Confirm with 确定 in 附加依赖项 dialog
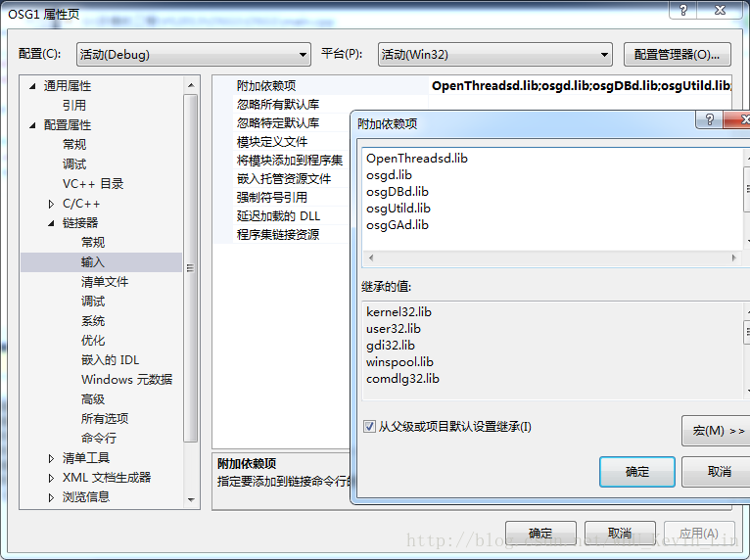The image size is (750, 560). click(x=637, y=472)
